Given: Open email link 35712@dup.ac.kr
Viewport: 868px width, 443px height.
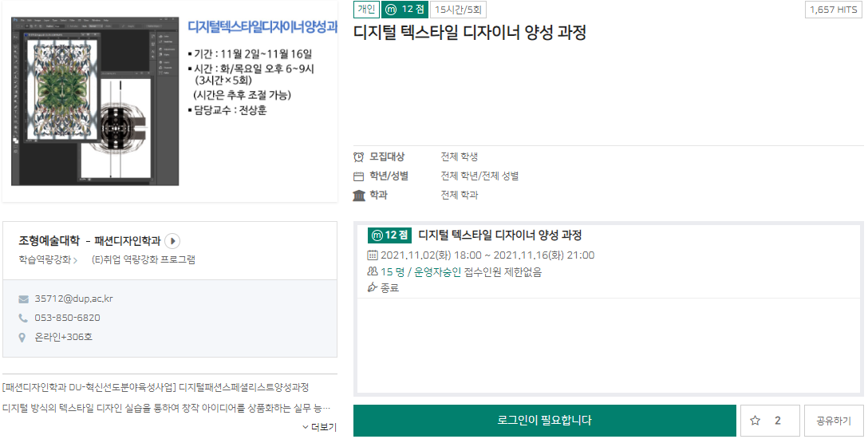Looking at the screenshot, I should pos(73,299).
